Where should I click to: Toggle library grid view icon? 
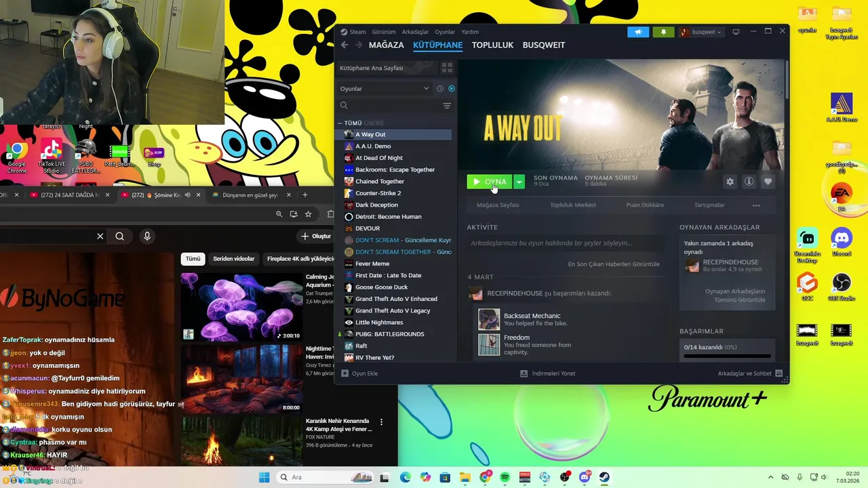click(x=447, y=68)
